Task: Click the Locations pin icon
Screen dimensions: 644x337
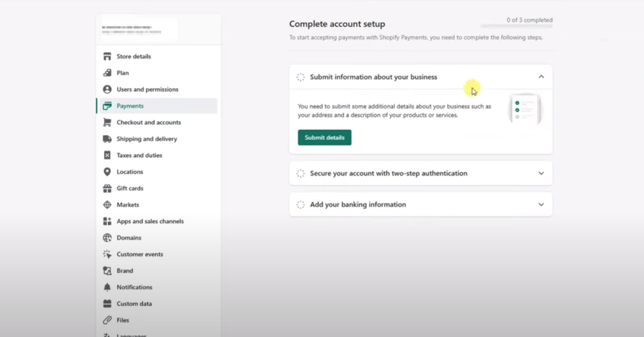Action: (107, 172)
